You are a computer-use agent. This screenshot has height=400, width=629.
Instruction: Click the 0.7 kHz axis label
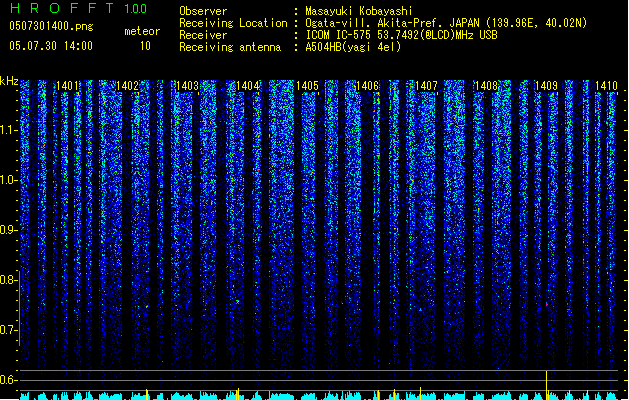click(x=8, y=330)
